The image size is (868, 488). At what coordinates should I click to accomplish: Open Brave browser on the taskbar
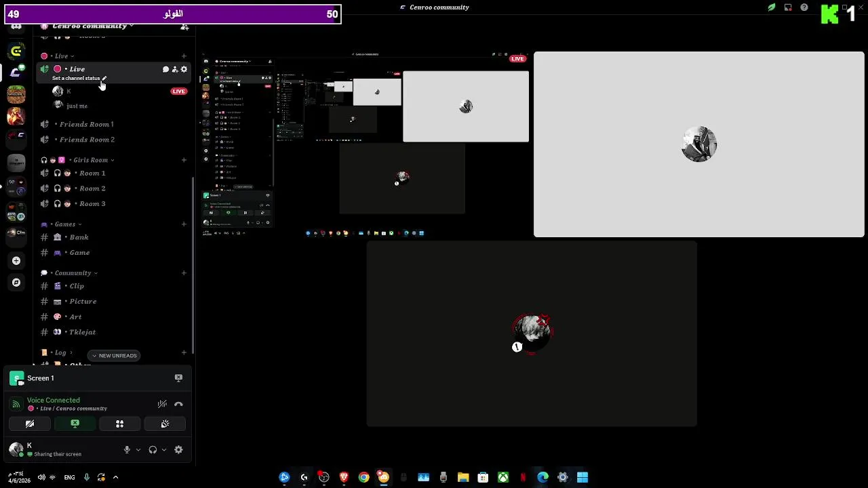[344, 477]
